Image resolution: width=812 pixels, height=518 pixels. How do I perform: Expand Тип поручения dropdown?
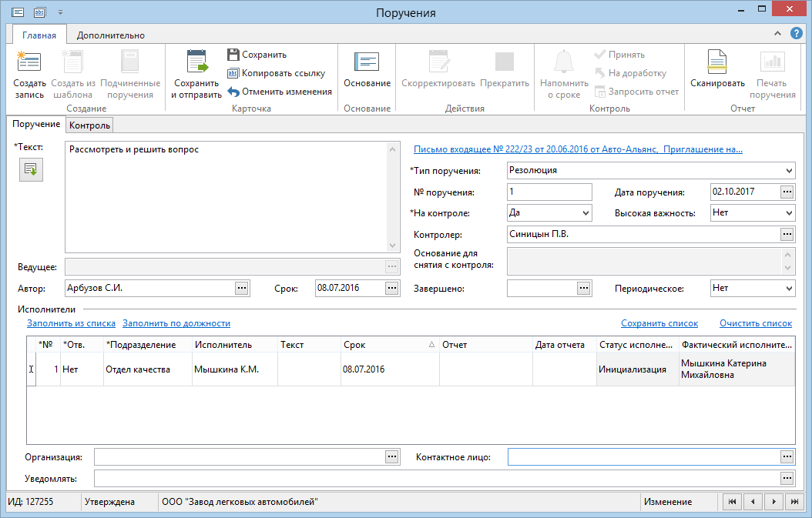point(789,170)
